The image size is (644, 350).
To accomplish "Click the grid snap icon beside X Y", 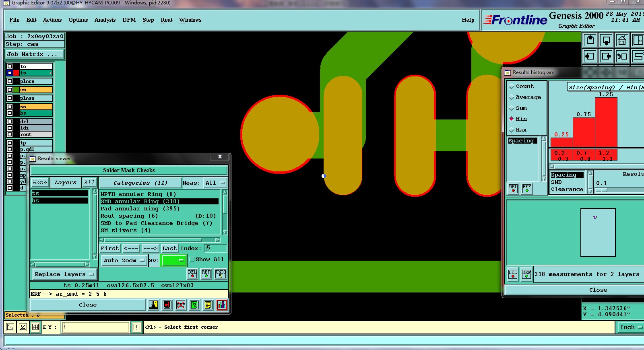I will (x=35, y=327).
